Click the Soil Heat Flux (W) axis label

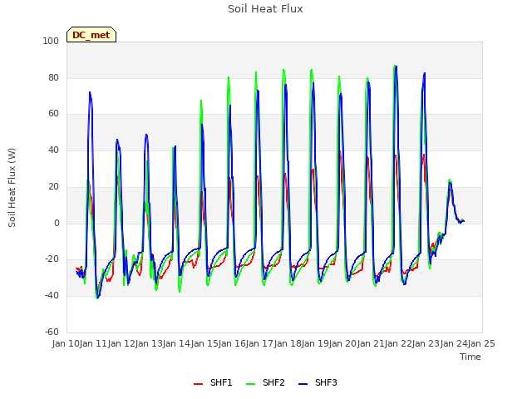click(12, 187)
